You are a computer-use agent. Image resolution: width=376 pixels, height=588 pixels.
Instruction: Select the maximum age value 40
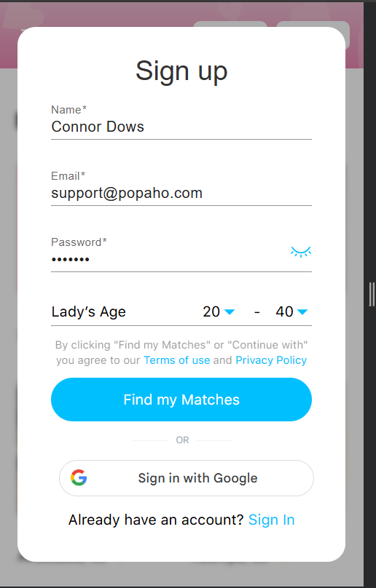pyautogui.click(x=284, y=311)
